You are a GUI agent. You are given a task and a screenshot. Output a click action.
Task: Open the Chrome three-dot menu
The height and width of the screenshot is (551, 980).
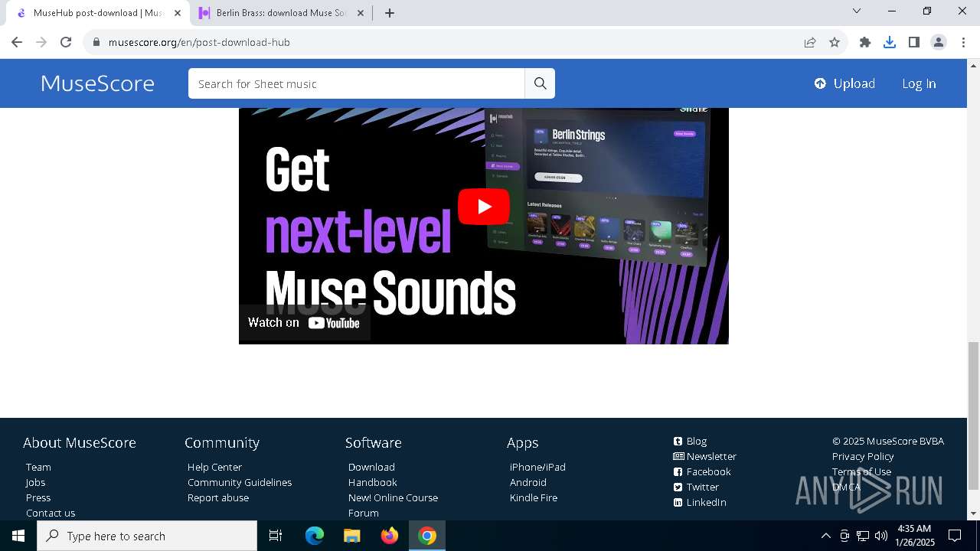(x=963, y=42)
